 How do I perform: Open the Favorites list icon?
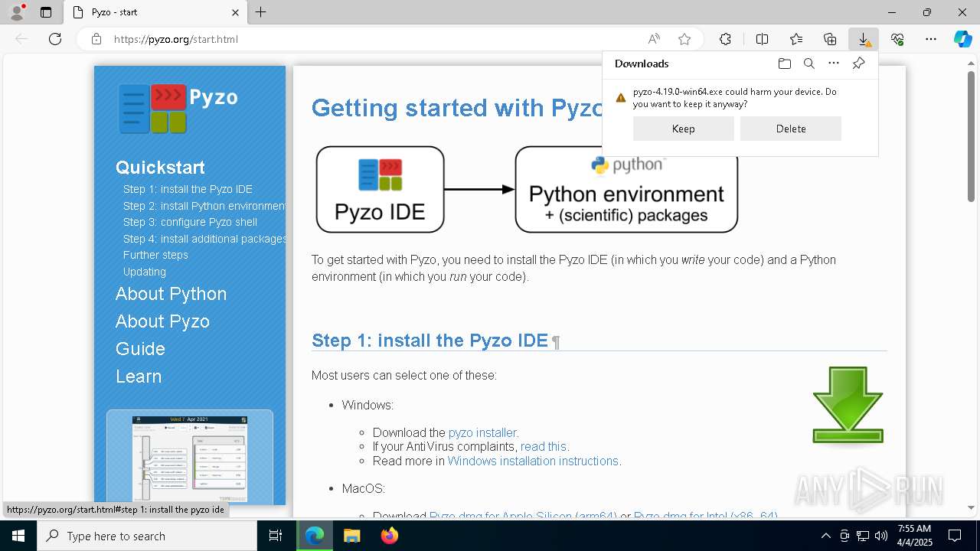click(796, 39)
